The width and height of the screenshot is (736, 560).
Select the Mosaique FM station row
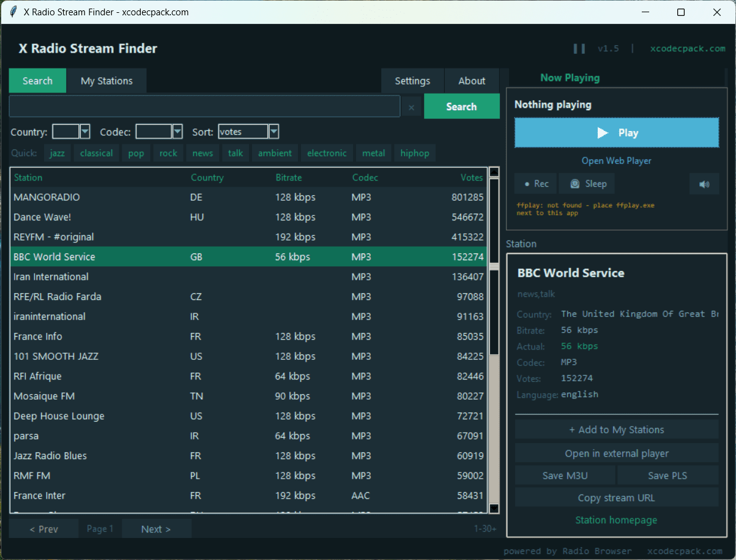[249, 396]
